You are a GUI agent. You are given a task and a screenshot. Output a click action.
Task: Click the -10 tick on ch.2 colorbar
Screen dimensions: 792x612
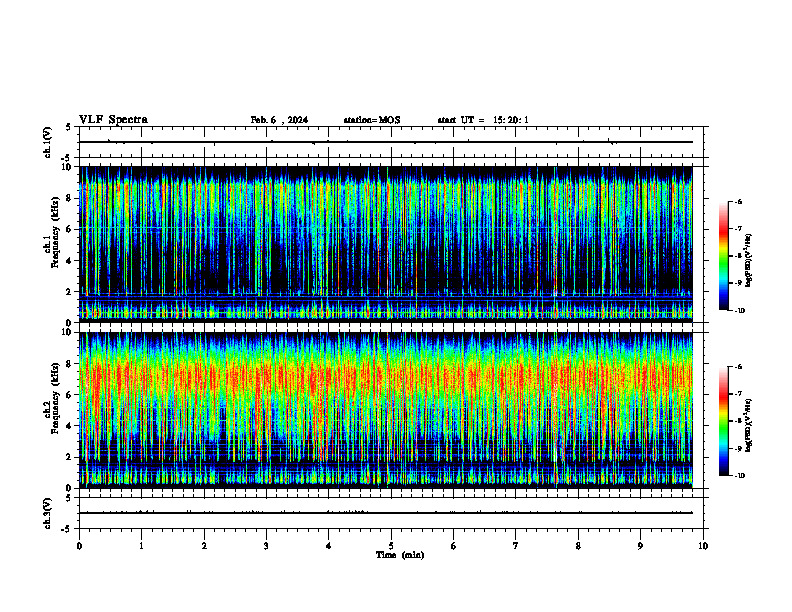pyautogui.click(x=739, y=476)
